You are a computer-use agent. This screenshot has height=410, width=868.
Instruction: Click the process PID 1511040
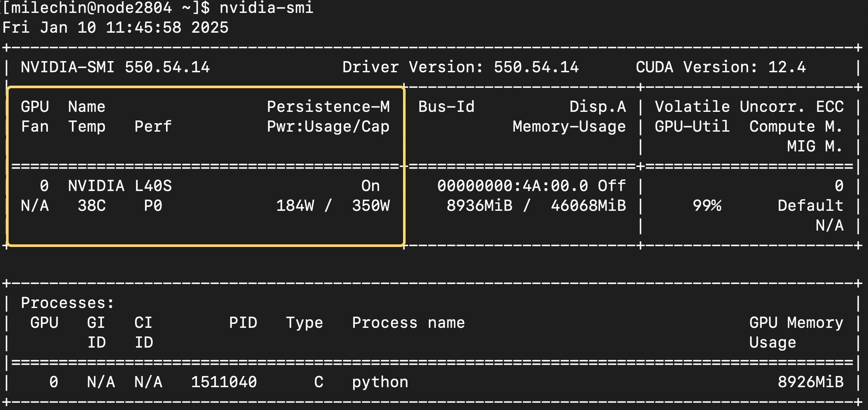[224, 382]
